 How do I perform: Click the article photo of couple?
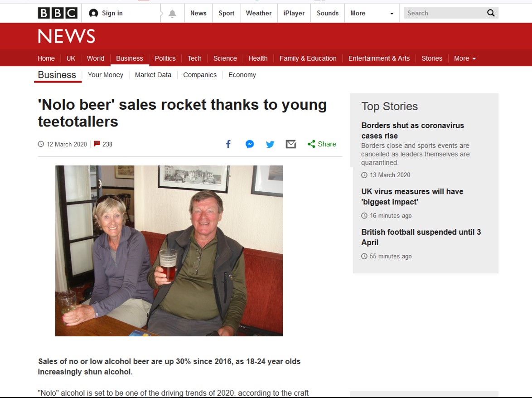click(169, 251)
